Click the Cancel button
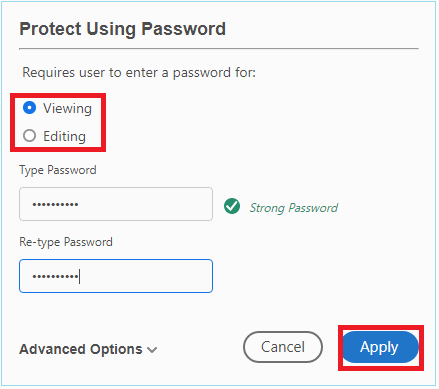This screenshot has height=389, width=439. pyautogui.click(x=283, y=347)
